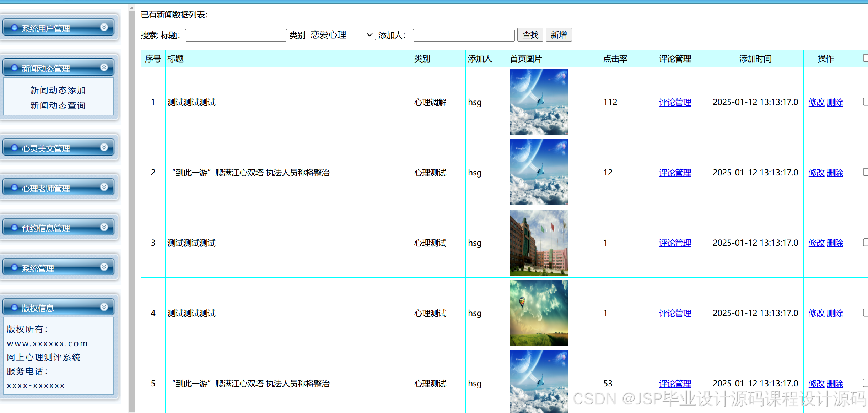Viewport: 868px width, 413px height.
Task: Click the sidebar vertical scrollbar track
Action: [x=132, y=213]
